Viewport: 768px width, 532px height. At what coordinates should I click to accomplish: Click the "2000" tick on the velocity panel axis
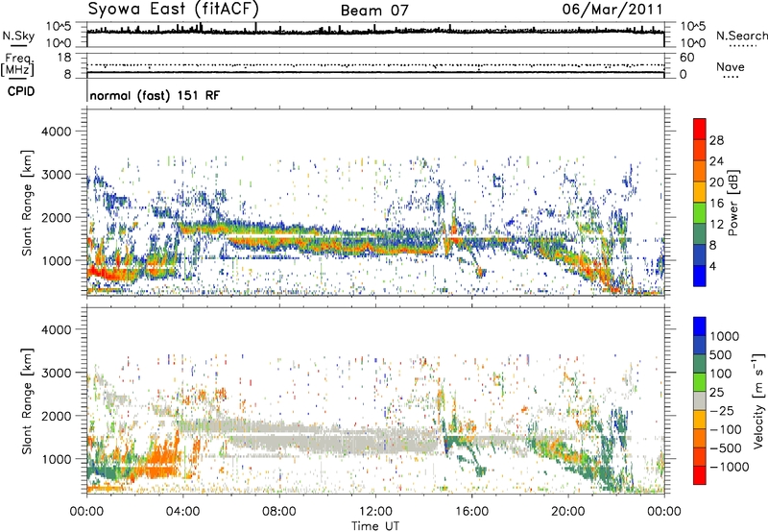tap(56, 416)
